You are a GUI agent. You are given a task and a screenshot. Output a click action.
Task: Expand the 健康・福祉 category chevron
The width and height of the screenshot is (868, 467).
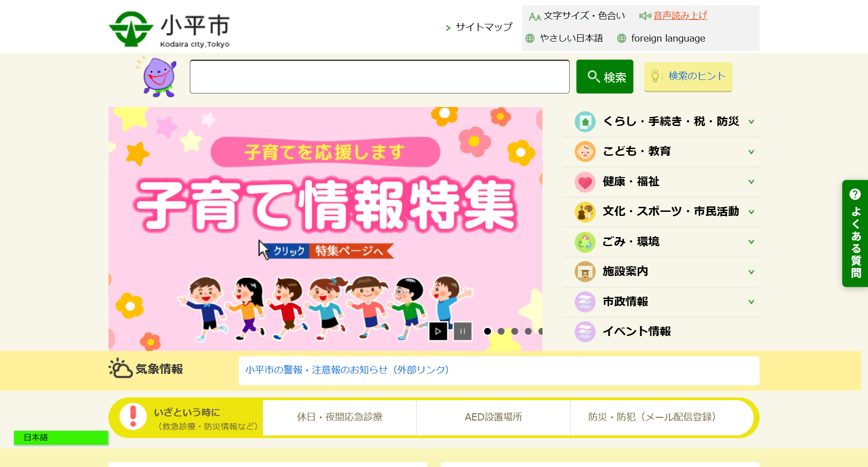pyautogui.click(x=751, y=182)
